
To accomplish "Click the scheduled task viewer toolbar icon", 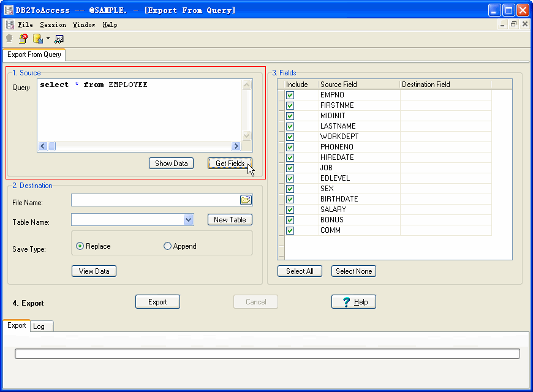I will pyautogui.click(x=59, y=39).
